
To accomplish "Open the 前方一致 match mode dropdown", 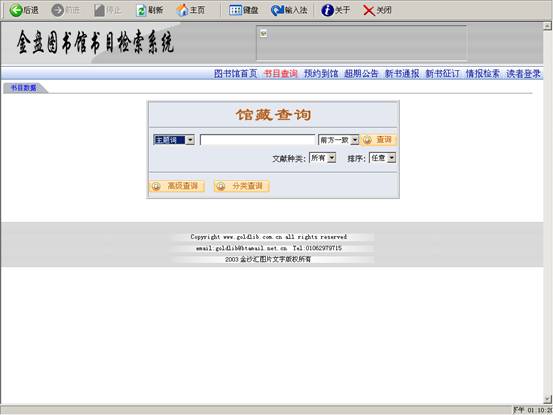I will [x=355, y=140].
